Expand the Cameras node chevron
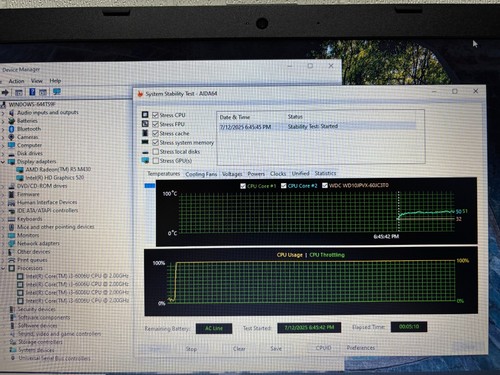The height and width of the screenshot is (375, 500). pyautogui.click(x=3, y=137)
